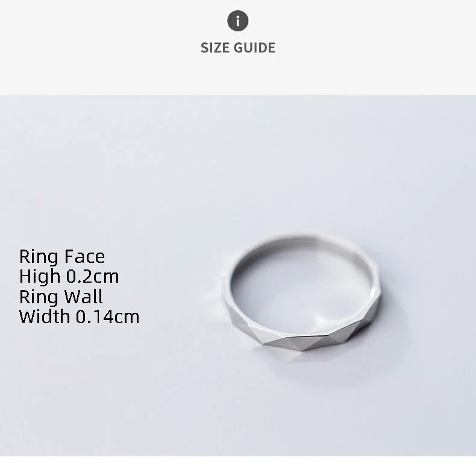The width and height of the screenshot is (476, 469).
Task: Click the 0.2cm value
Action: click(92, 277)
